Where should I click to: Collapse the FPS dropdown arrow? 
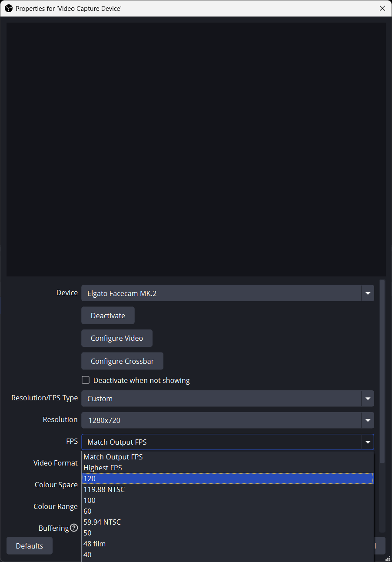tap(368, 442)
